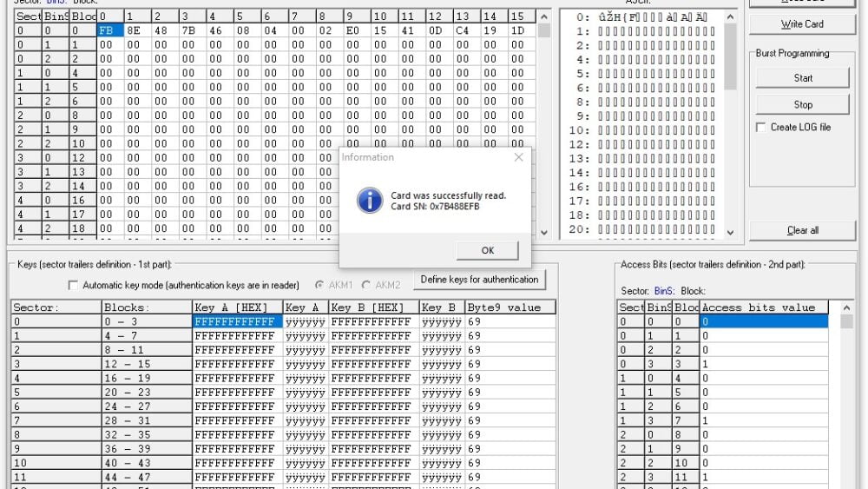
Task: Select blocks '40 – 43' row cell
Action: (x=147, y=463)
